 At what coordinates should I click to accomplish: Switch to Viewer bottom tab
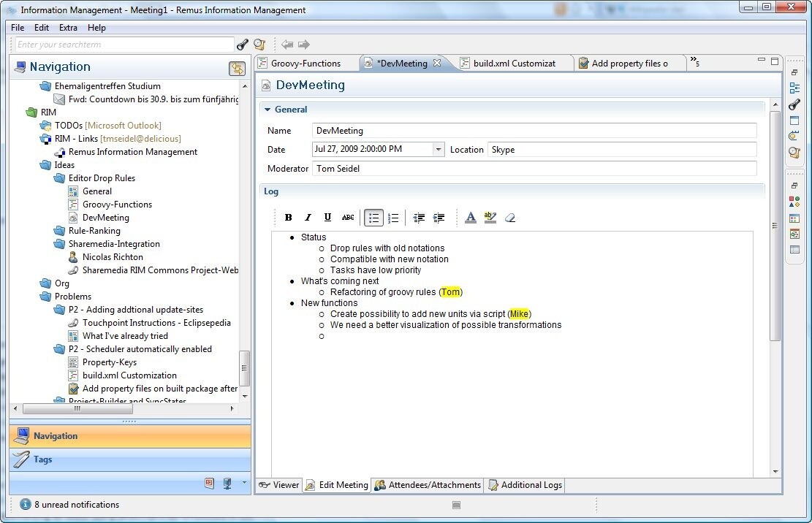[280, 485]
